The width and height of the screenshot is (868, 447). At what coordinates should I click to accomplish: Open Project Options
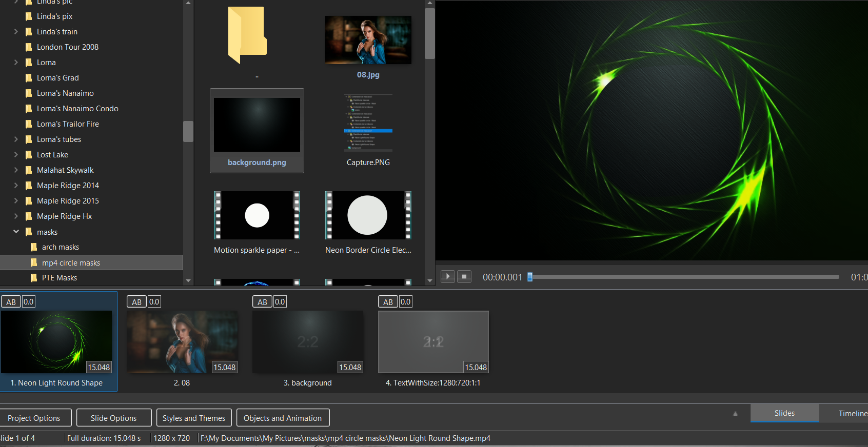[34, 418]
